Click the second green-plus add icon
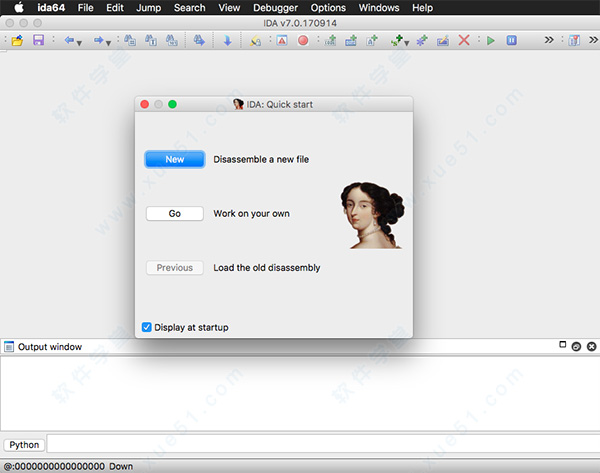Viewport: 600px width, 473px height. click(351, 40)
